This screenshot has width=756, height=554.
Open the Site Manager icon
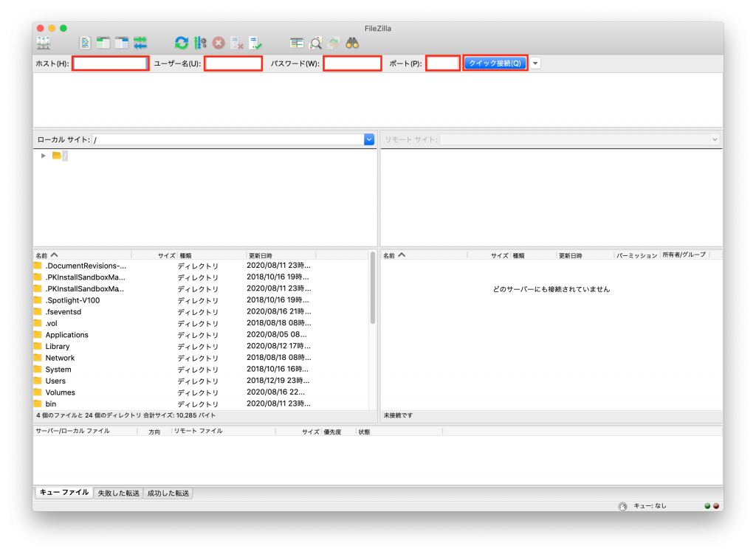click(44, 43)
